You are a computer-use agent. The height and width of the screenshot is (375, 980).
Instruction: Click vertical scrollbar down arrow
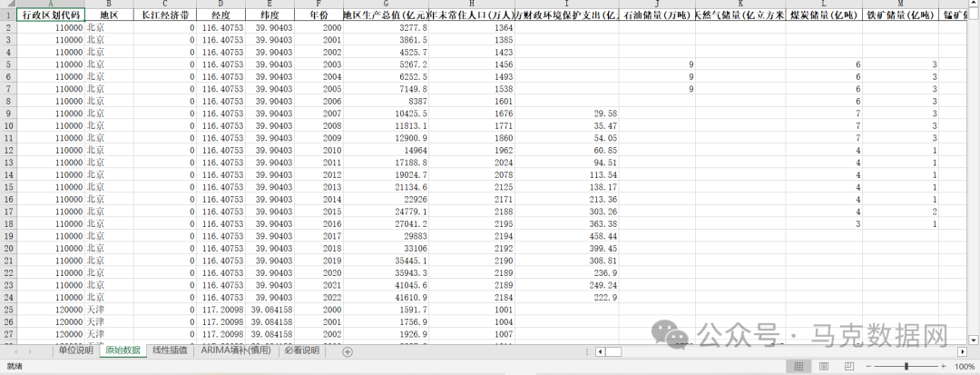pos(974,340)
